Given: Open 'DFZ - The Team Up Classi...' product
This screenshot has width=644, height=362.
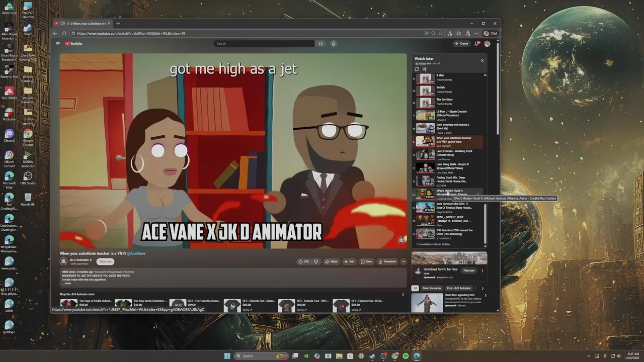Looking at the screenshot, I should click(x=194, y=303).
